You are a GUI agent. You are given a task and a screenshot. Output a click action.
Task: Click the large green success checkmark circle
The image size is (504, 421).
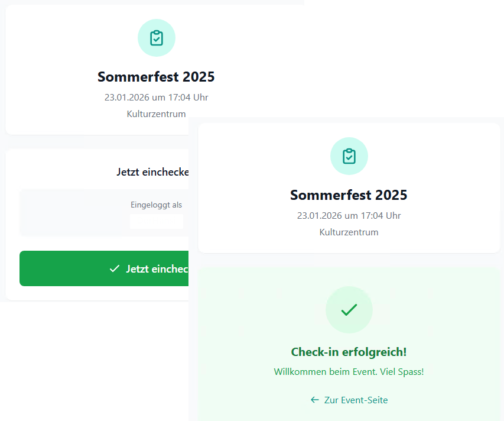pos(349,310)
